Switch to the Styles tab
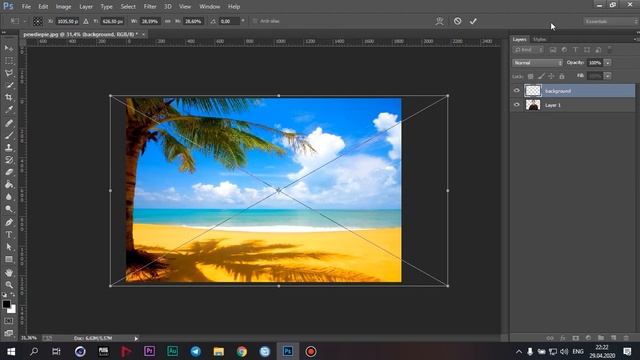The width and height of the screenshot is (640, 360). [x=540, y=40]
